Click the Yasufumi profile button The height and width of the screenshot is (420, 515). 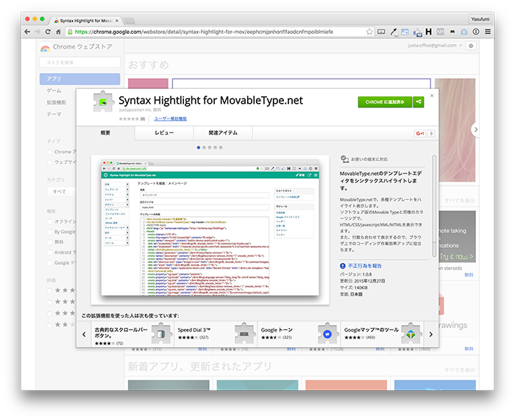coord(480,19)
